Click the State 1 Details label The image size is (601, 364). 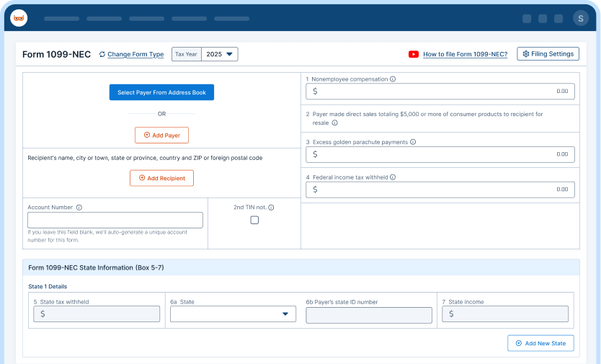click(48, 287)
